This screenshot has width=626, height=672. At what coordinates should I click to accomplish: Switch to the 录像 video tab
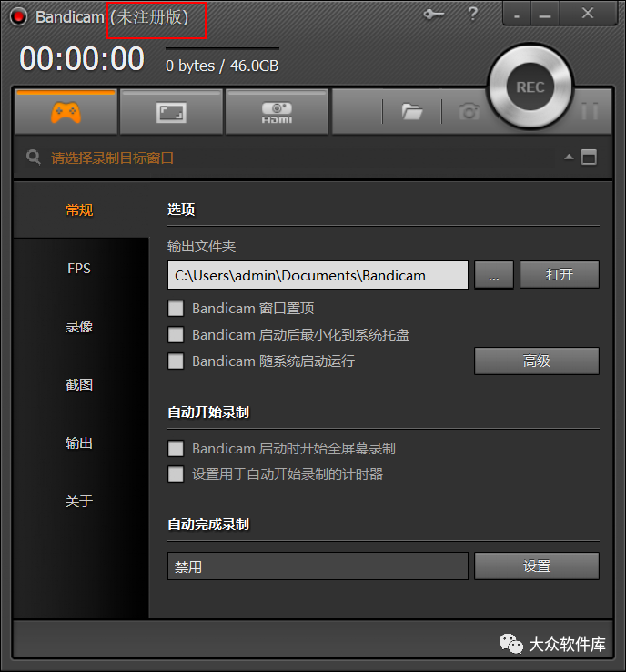click(79, 327)
